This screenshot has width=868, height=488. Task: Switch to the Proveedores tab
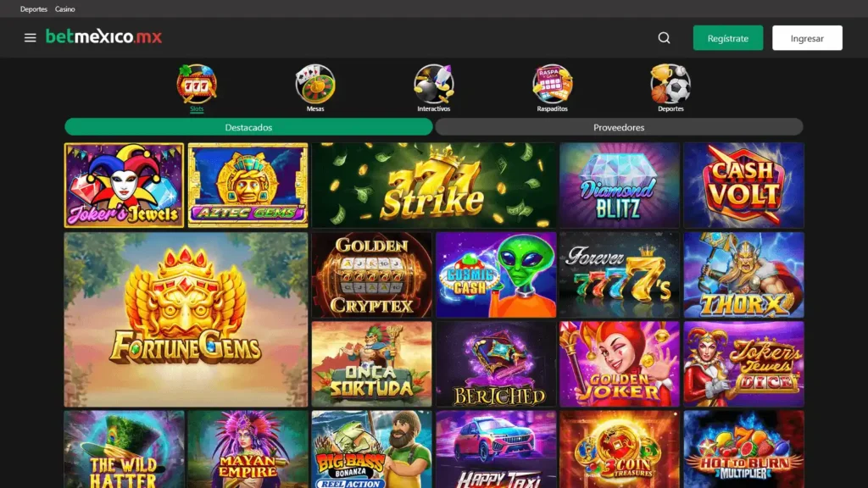pyautogui.click(x=619, y=127)
